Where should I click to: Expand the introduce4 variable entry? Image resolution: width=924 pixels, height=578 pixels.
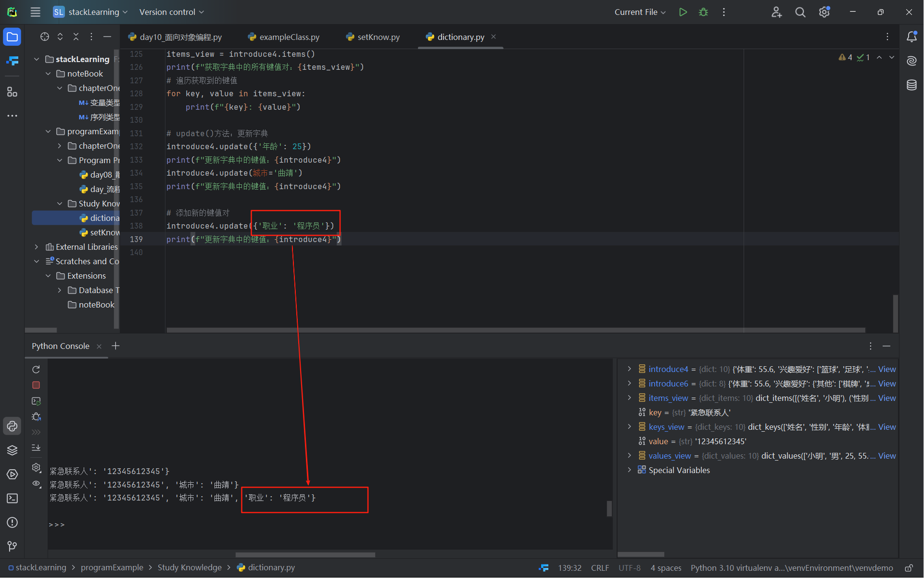629,369
